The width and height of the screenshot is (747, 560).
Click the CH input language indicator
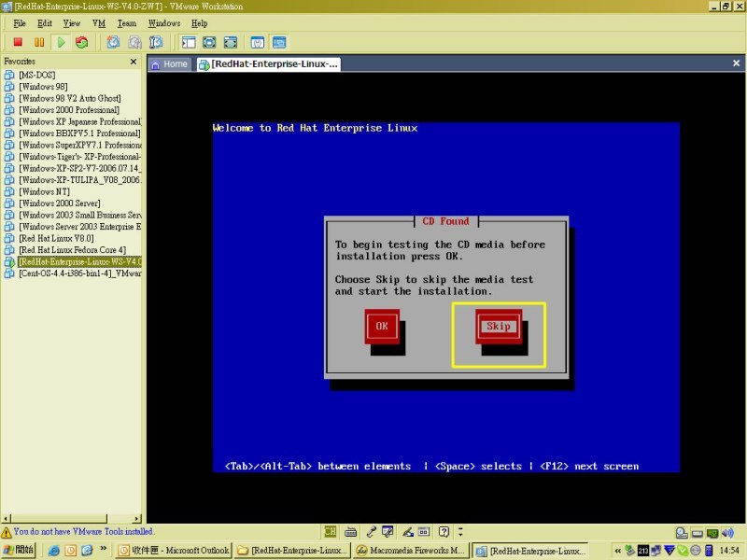coord(330,531)
